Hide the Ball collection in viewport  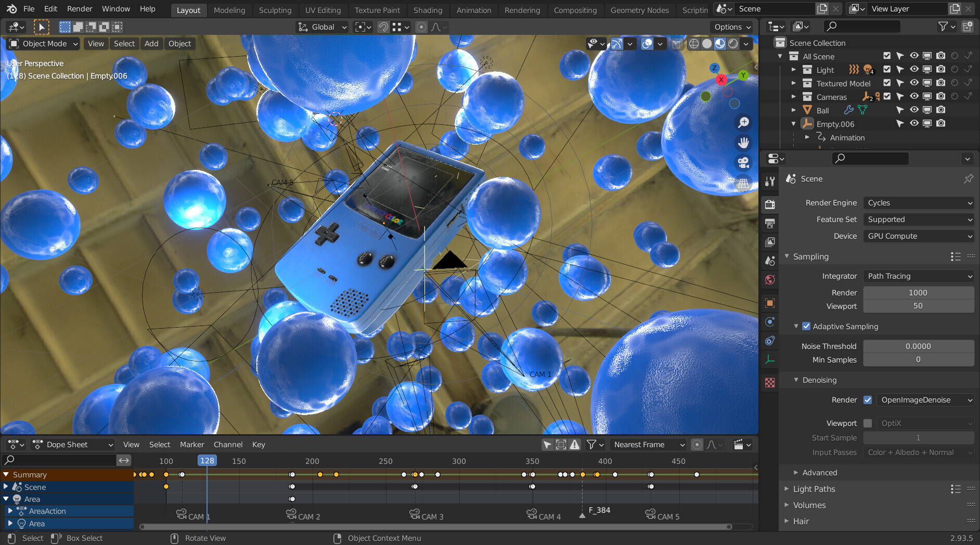(914, 110)
